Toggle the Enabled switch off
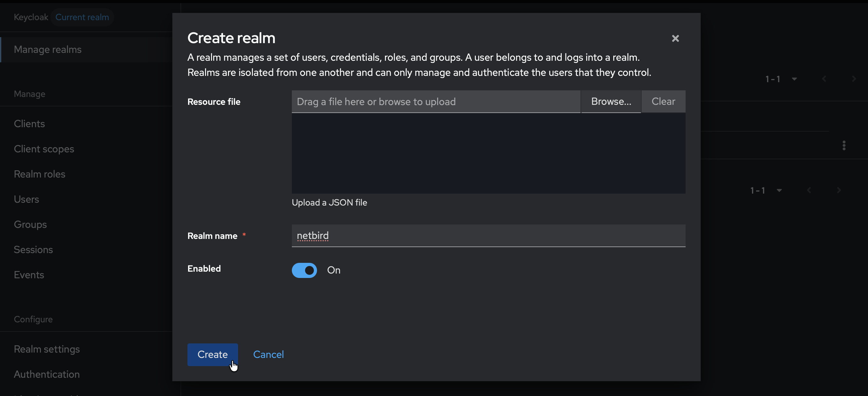The image size is (868, 396). [304, 270]
